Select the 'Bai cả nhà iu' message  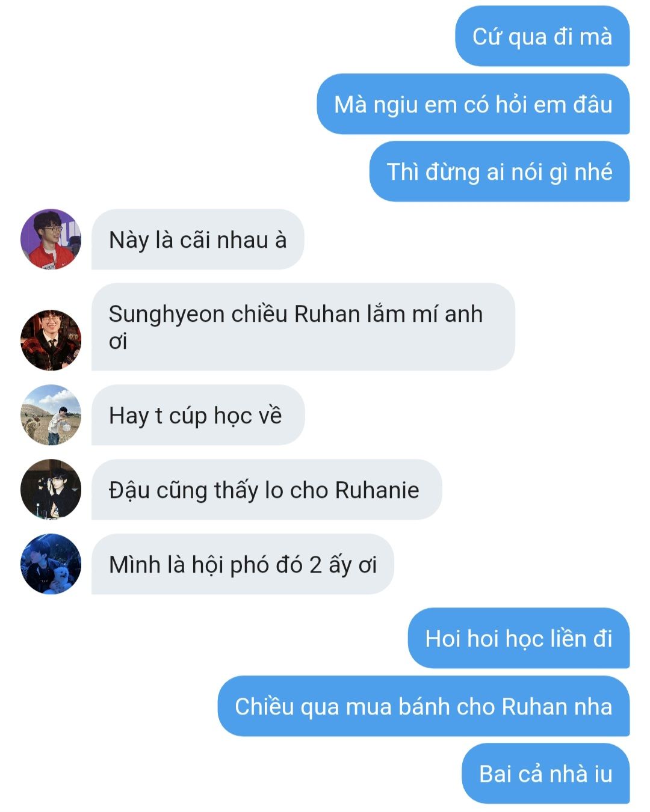coord(546,774)
